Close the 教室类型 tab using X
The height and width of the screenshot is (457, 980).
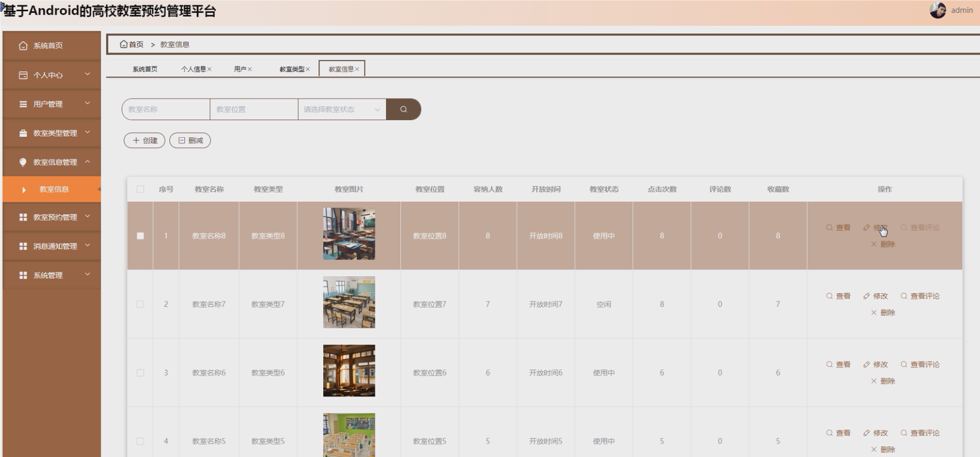tap(308, 69)
